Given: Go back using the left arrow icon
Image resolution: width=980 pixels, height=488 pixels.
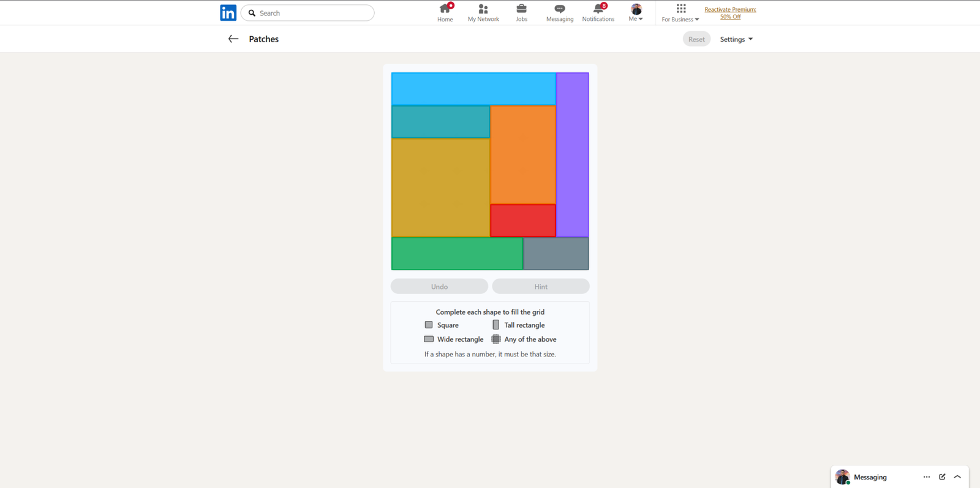Looking at the screenshot, I should (x=233, y=39).
